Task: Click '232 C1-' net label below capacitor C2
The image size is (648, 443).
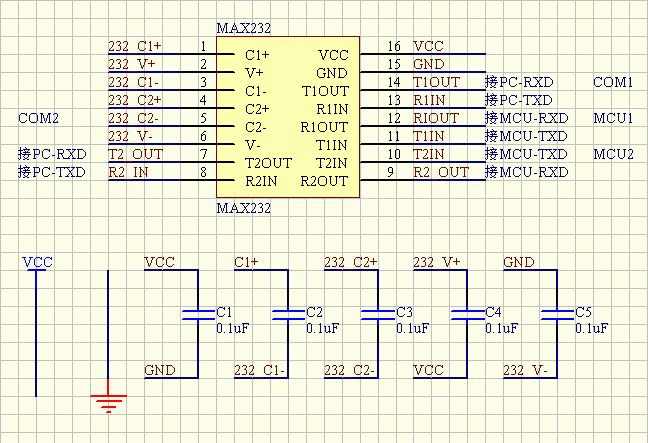Action: point(260,370)
